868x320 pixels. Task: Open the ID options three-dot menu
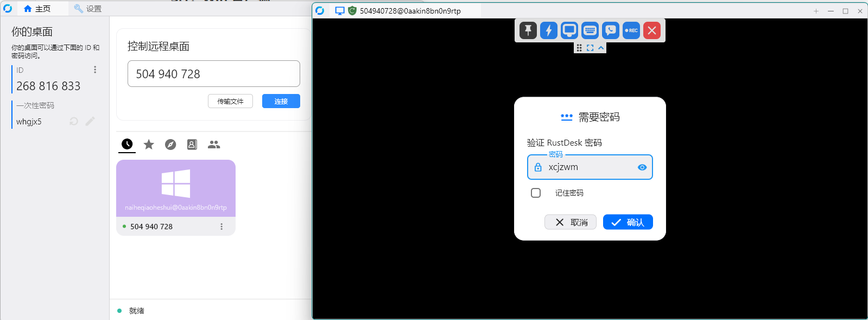click(x=95, y=70)
